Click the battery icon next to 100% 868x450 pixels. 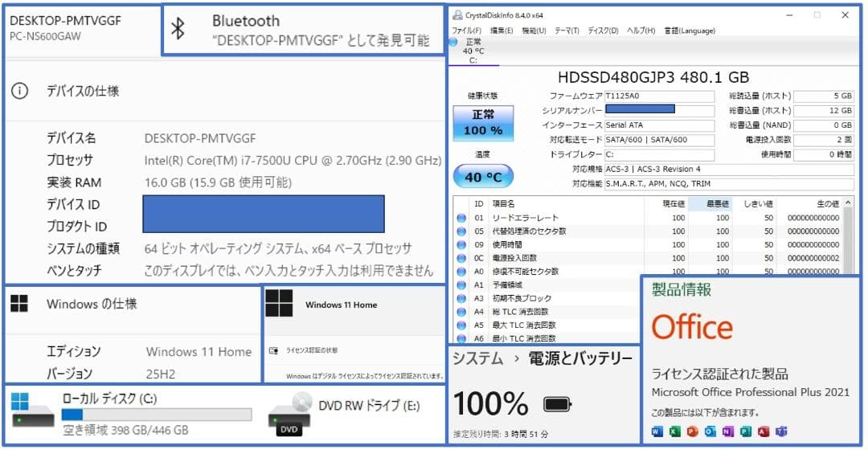pos(557,405)
